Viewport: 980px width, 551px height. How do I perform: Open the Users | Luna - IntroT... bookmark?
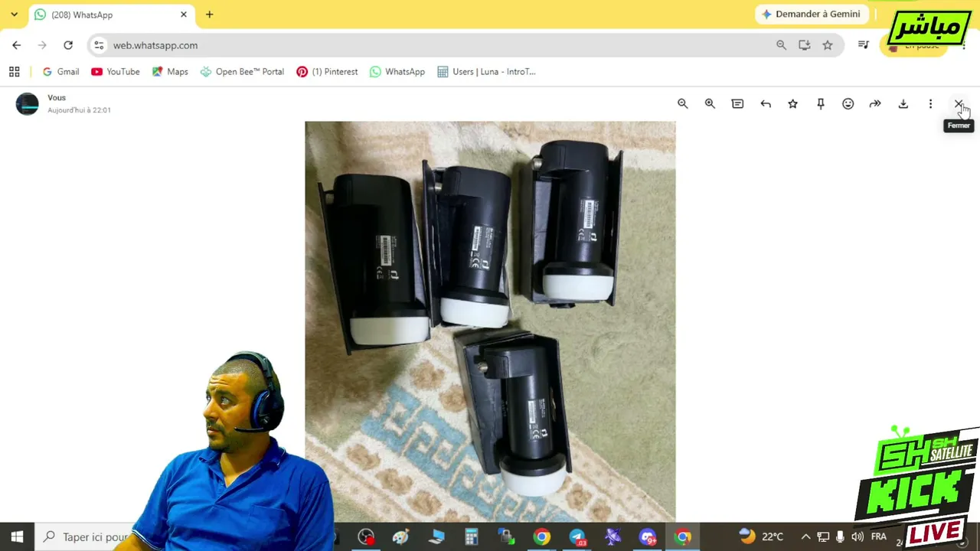486,72
